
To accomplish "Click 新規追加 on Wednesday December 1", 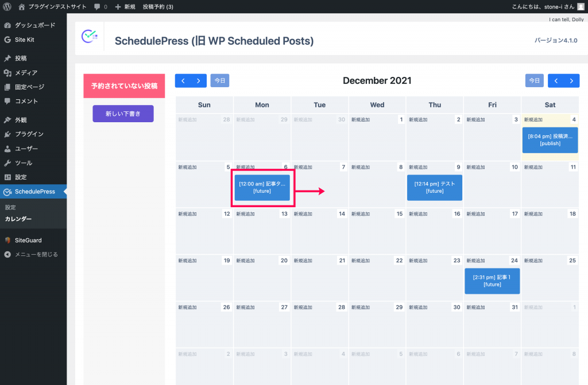I will point(361,119).
